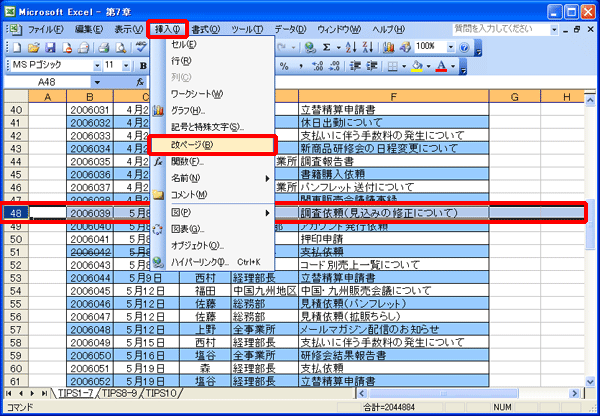Sort descending with the Z-A icon
Screen dimensions: 600x416
(x=368, y=47)
